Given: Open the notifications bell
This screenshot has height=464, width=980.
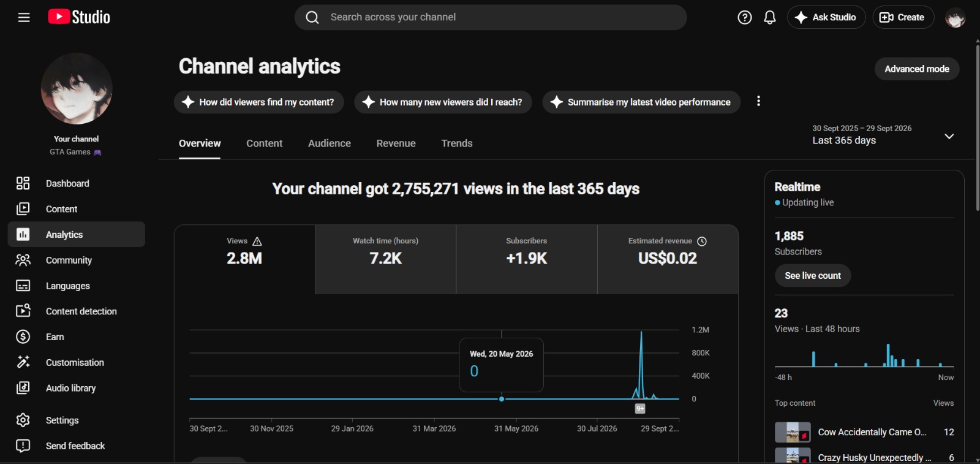Looking at the screenshot, I should [770, 17].
